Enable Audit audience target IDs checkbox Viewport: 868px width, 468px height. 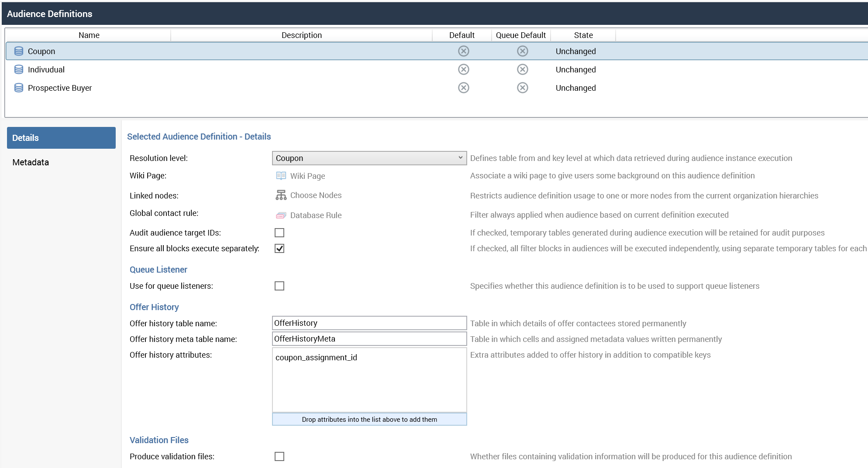(x=279, y=232)
